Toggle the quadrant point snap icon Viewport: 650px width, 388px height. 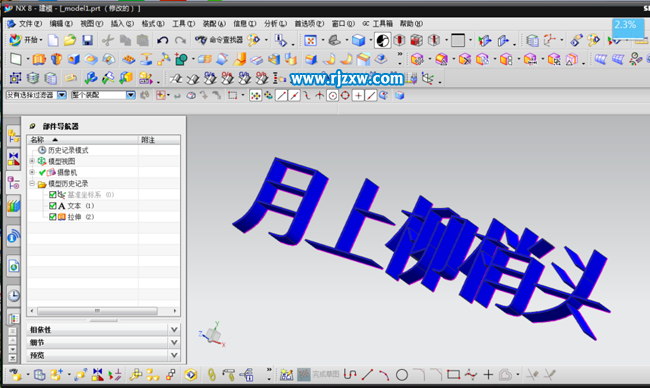(x=345, y=96)
